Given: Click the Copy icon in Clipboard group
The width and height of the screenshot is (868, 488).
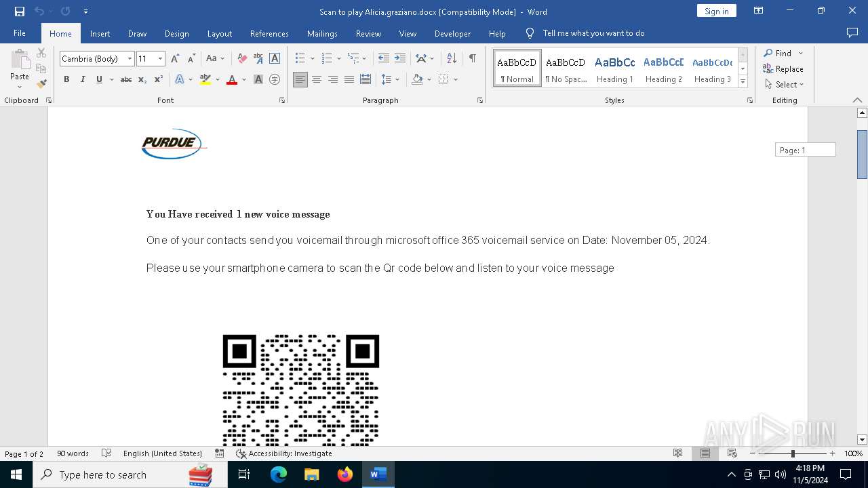Looking at the screenshot, I should 41,68.
